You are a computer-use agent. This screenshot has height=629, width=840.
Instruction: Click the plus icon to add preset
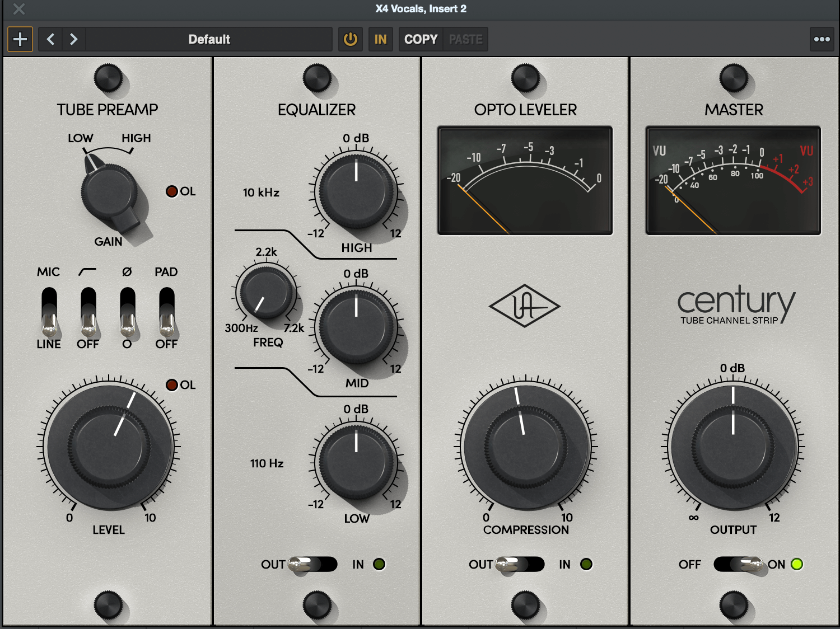(20, 39)
